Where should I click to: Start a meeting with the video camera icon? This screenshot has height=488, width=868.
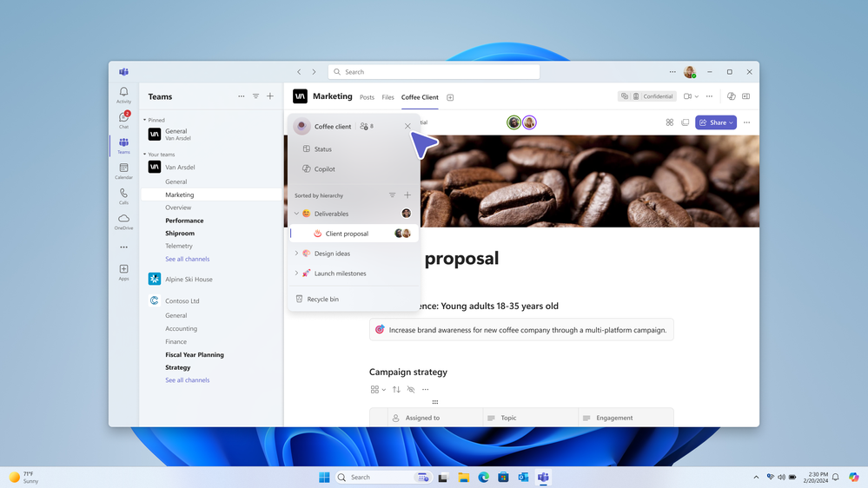pos(687,96)
